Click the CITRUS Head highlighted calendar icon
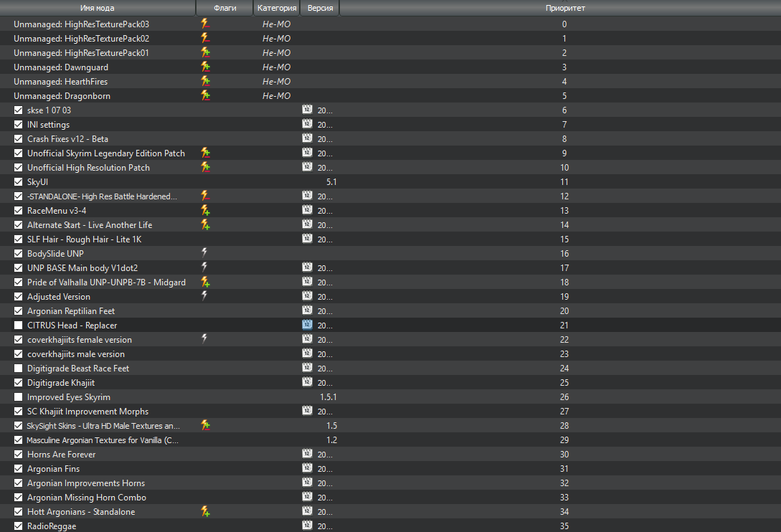Image resolution: width=781 pixels, height=532 pixels. click(308, 325)
